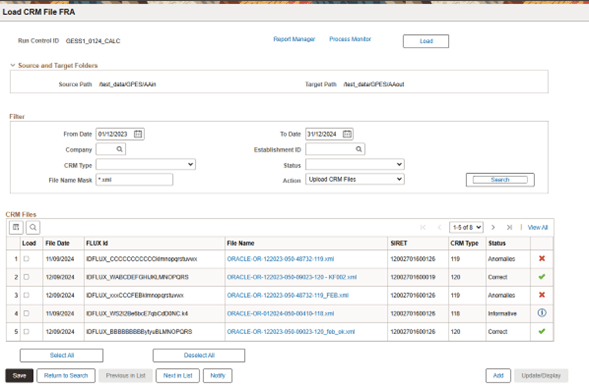
Task: Go to previous page of CRM Files
Action: pos(439,227)
